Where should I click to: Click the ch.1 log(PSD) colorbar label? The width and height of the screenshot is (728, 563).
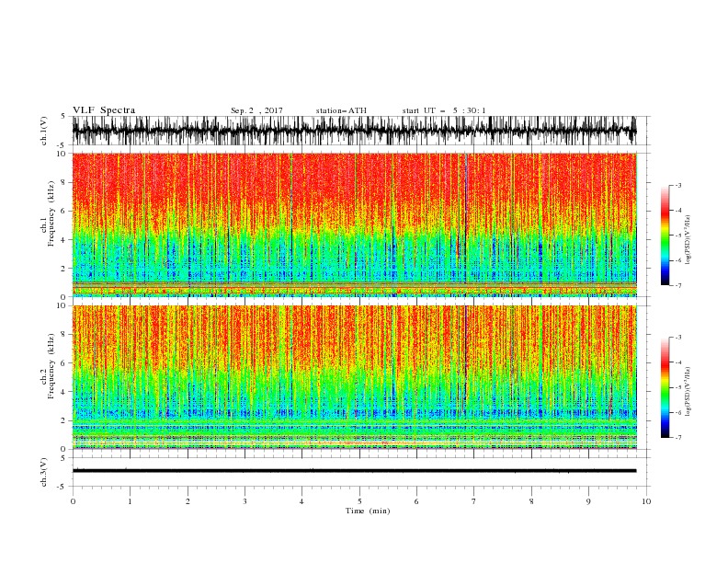tap(689, 240)
